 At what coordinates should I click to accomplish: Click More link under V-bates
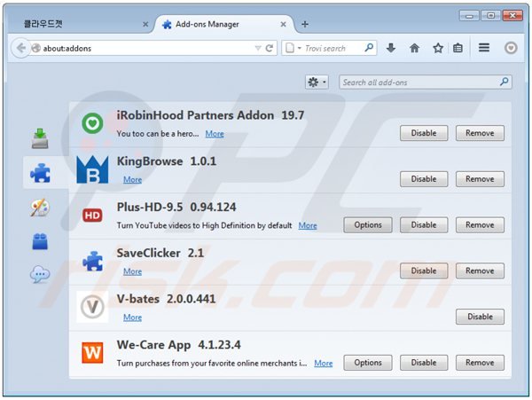pos(132,318)
